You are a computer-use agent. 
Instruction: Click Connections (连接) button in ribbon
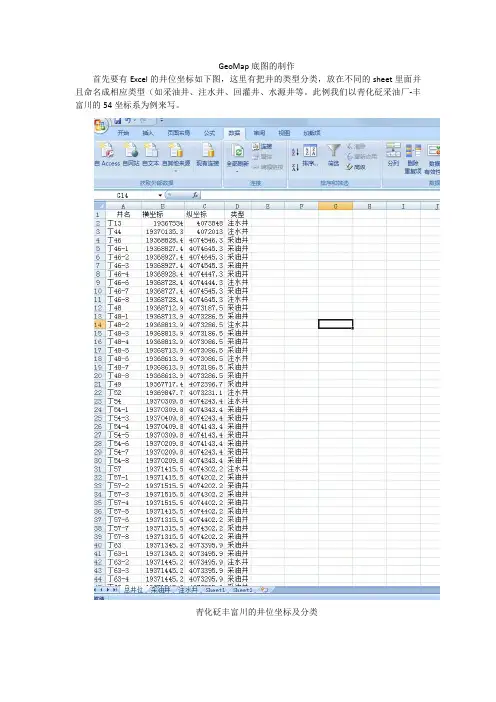262,146
